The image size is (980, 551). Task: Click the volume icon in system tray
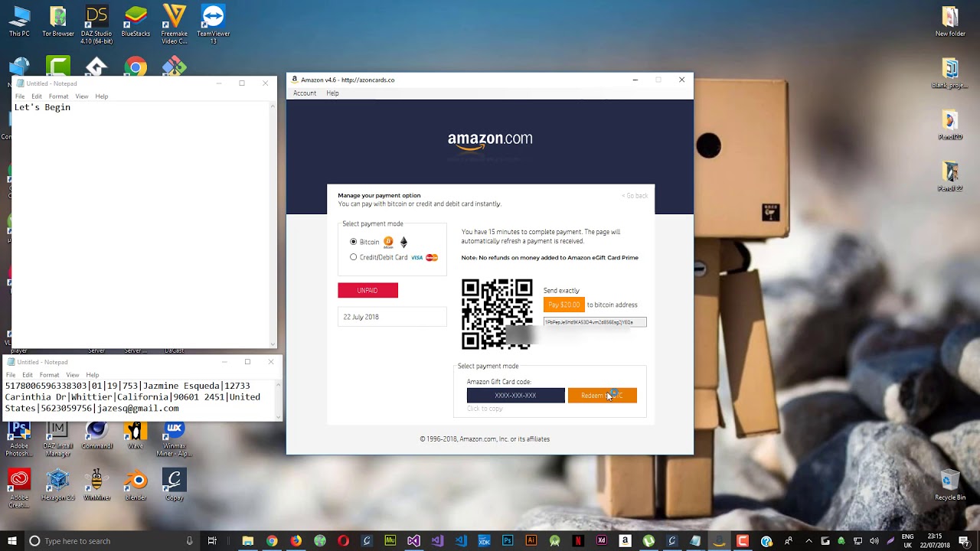874,541
